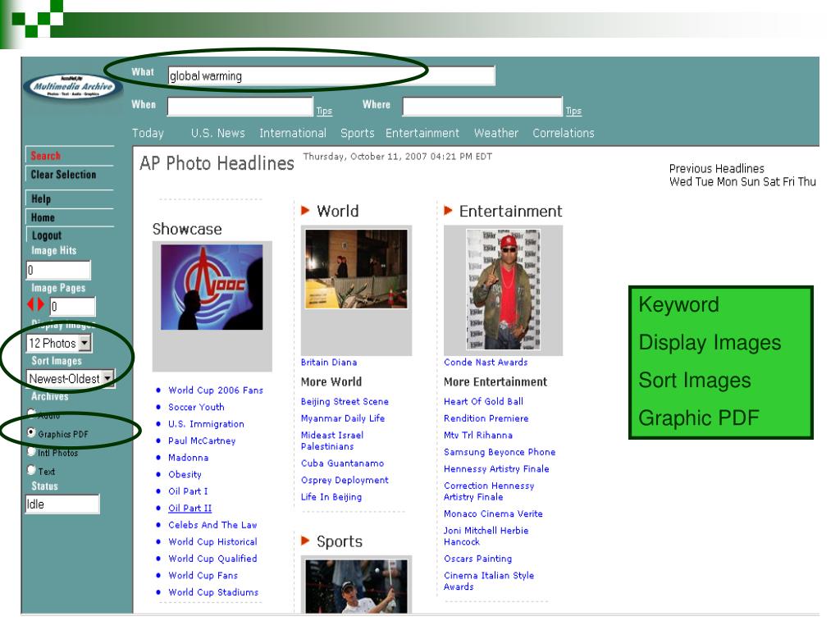This screenshot has width=840, height=630.
Task: Open the Monaco Cinema Verite link
Action: coord(493,514)
